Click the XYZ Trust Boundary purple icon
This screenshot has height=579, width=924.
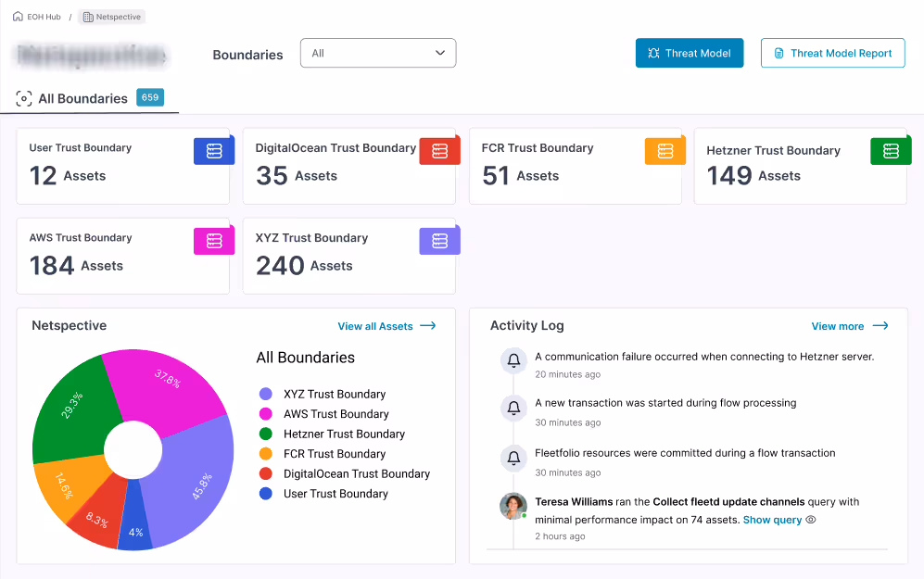click(439, 241)
